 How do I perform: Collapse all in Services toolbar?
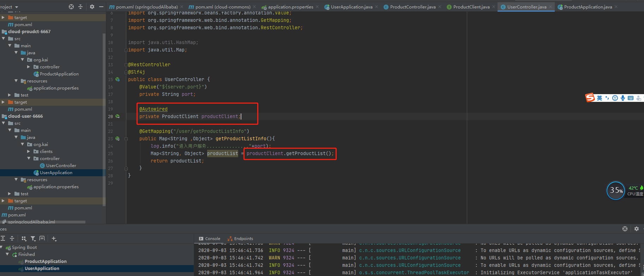12,239
